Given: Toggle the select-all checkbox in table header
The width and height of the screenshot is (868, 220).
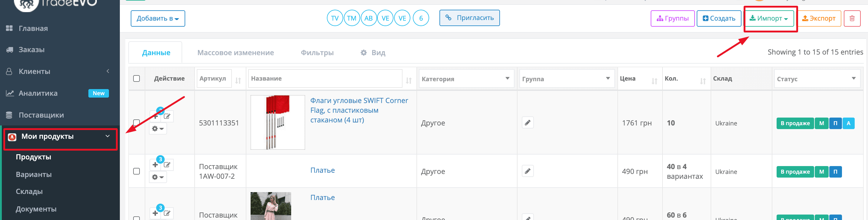Looking at the screenshot, I should pos(136,78).
